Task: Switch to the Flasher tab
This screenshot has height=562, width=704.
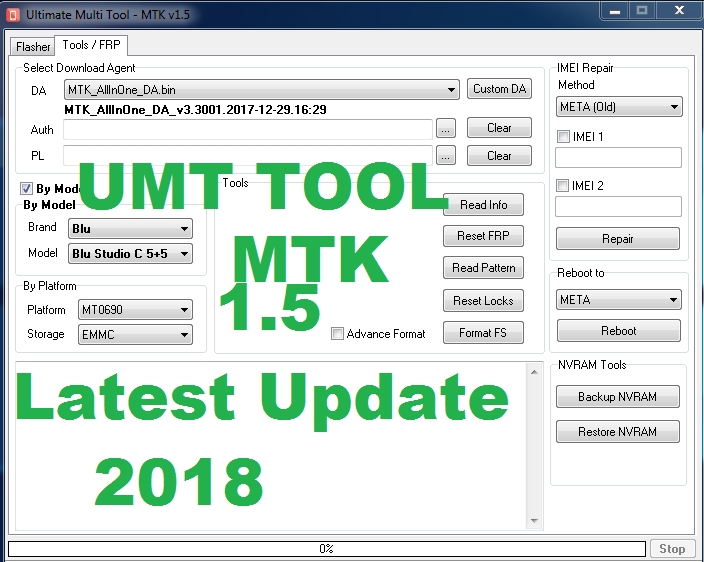Action: click(33, 46)
